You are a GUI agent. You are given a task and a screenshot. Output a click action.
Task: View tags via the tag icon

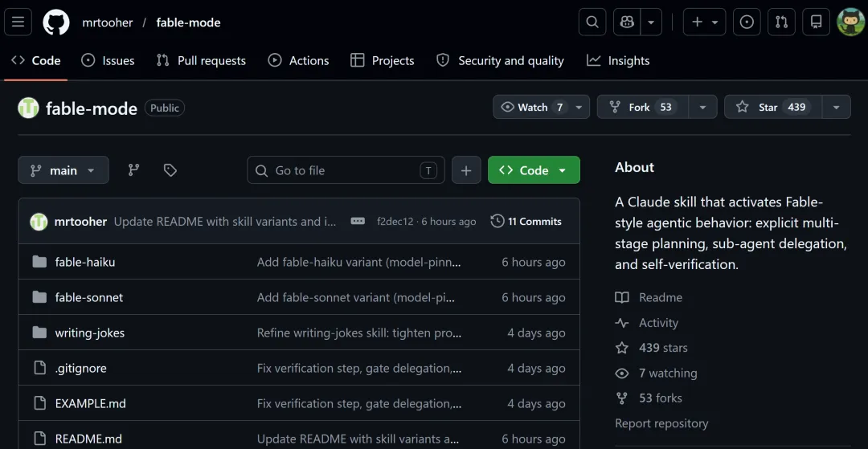pos(170,170)
